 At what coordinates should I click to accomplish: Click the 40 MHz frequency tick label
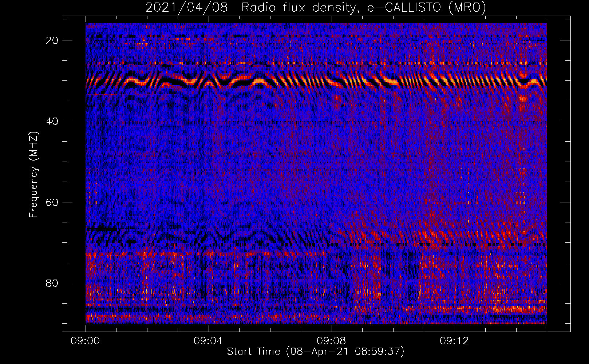coord(52,121)
